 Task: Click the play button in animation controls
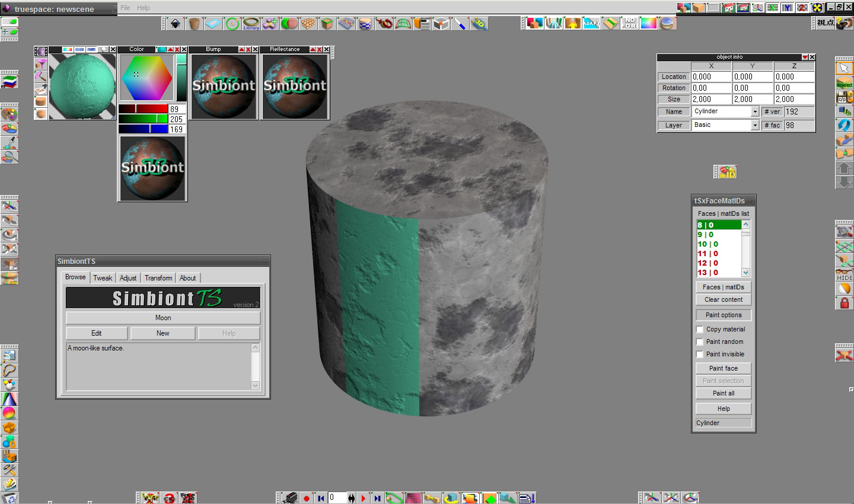364,498
